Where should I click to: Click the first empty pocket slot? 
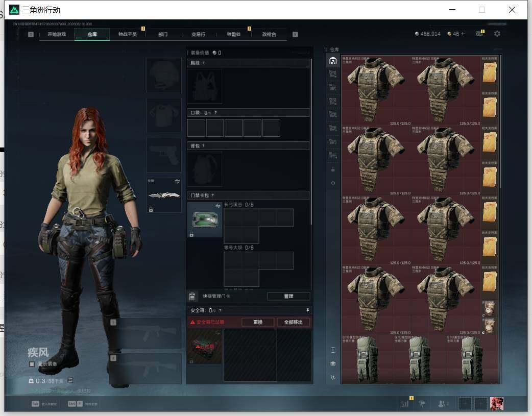(x=196, y=128)
